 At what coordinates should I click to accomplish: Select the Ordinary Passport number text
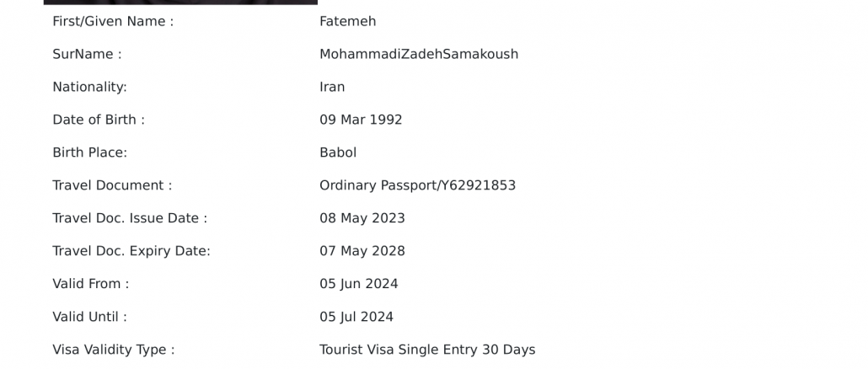417,185
